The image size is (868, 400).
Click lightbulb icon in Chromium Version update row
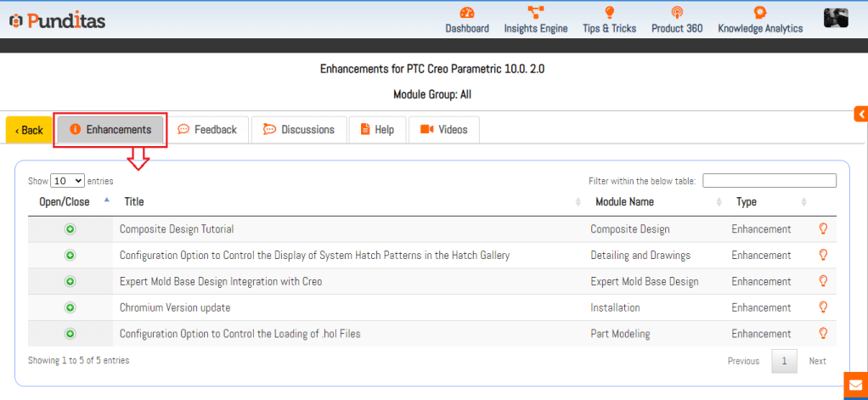(822, 307)
